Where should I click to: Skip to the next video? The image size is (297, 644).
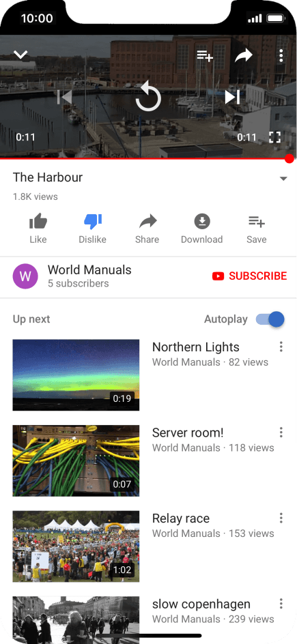(x=232, y=97)
